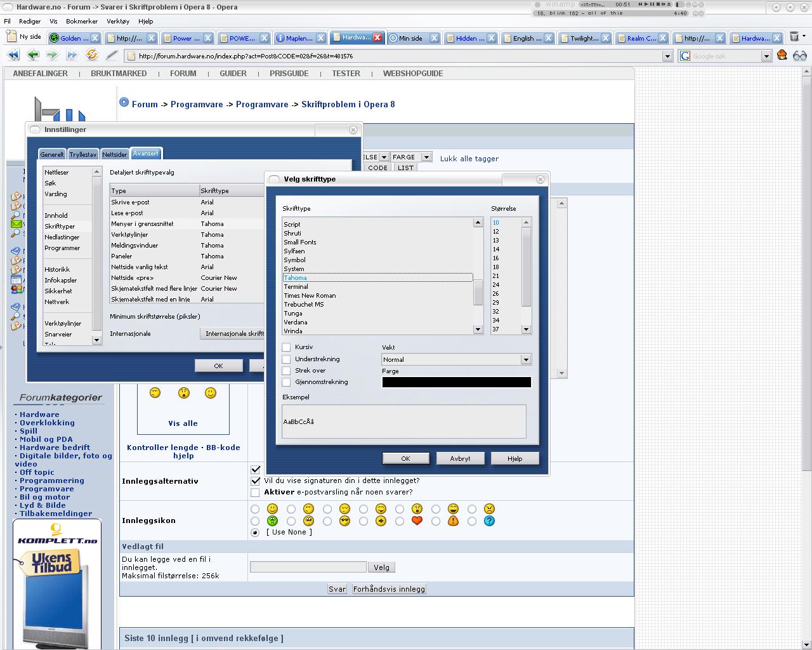
Task: Open Bokmerker menu
Action: click(x=82, y=21)
